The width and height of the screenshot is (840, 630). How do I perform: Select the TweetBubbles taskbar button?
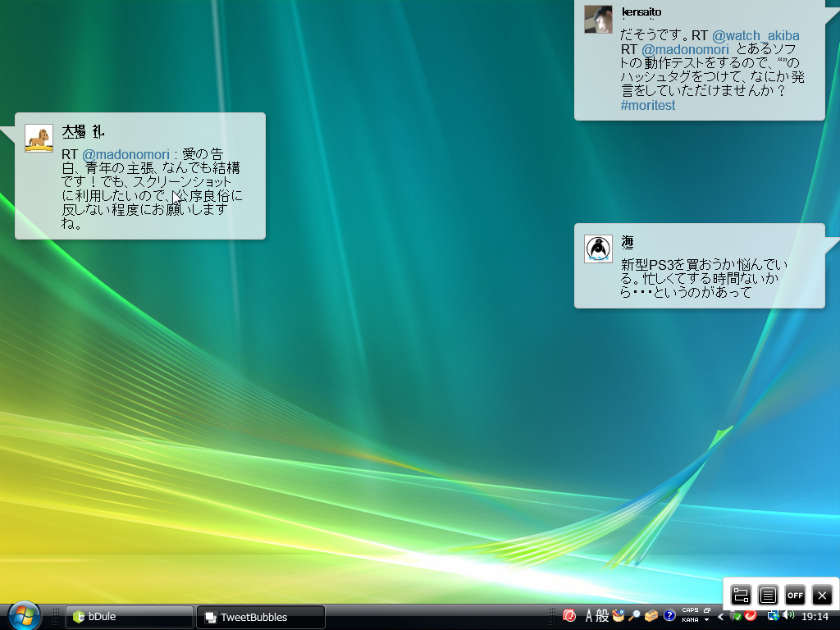[259, 616]
